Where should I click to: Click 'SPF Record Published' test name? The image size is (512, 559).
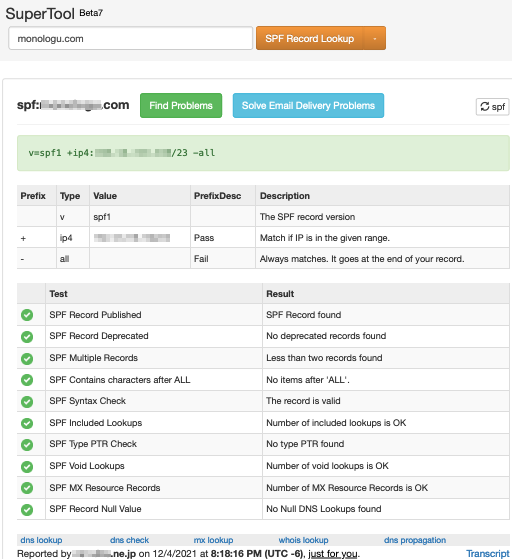click(x=95, y=315)
